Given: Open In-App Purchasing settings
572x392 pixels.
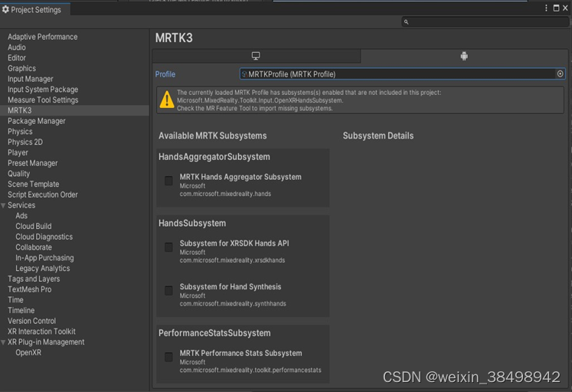Looking at the screenshot, I should 44,258.
